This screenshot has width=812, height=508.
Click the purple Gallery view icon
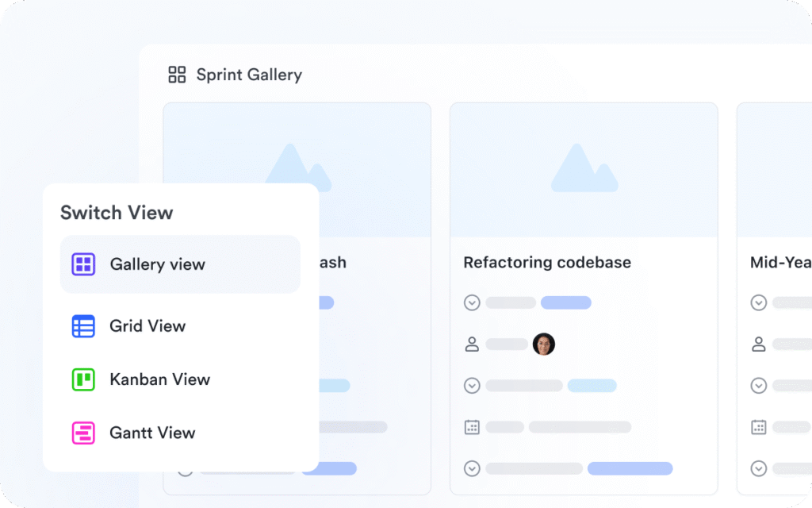pyautogui.click(x=83, y=264)
